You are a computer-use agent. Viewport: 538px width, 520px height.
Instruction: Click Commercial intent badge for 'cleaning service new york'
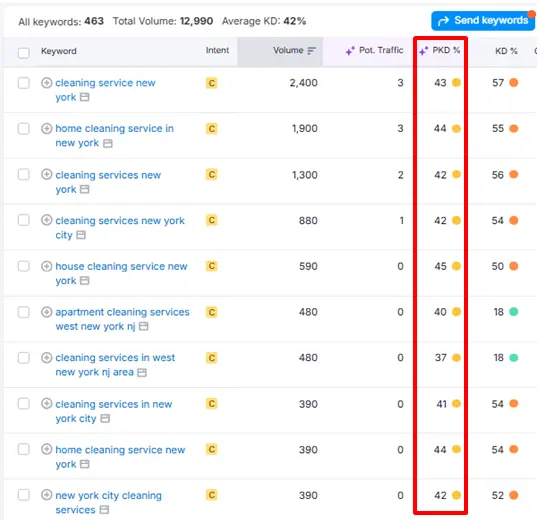212,83
